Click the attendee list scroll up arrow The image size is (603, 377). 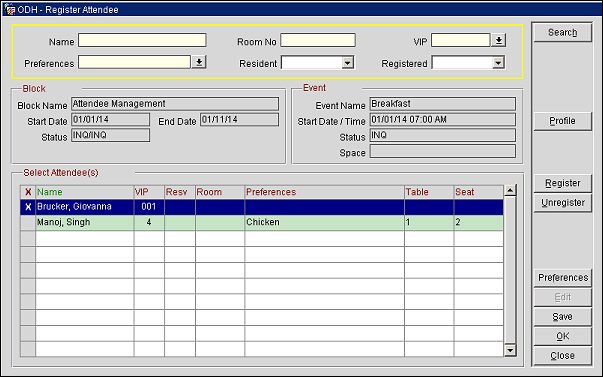[x=510, y=190]
